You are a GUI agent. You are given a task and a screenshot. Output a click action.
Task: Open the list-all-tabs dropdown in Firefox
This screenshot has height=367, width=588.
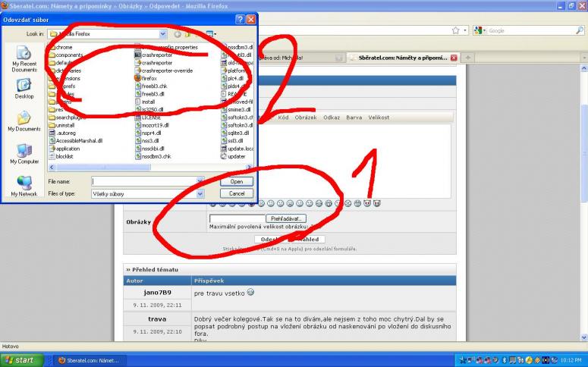coord(584,58)
